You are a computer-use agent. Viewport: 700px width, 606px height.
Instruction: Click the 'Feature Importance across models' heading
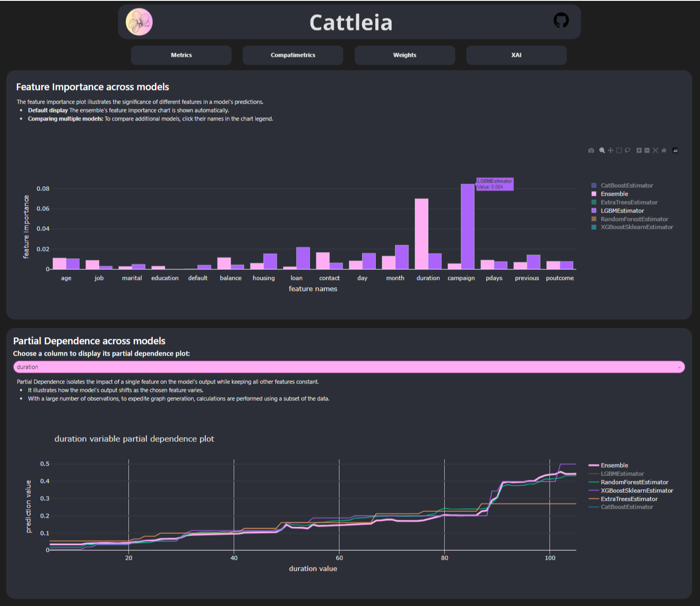tap(93, 87)
